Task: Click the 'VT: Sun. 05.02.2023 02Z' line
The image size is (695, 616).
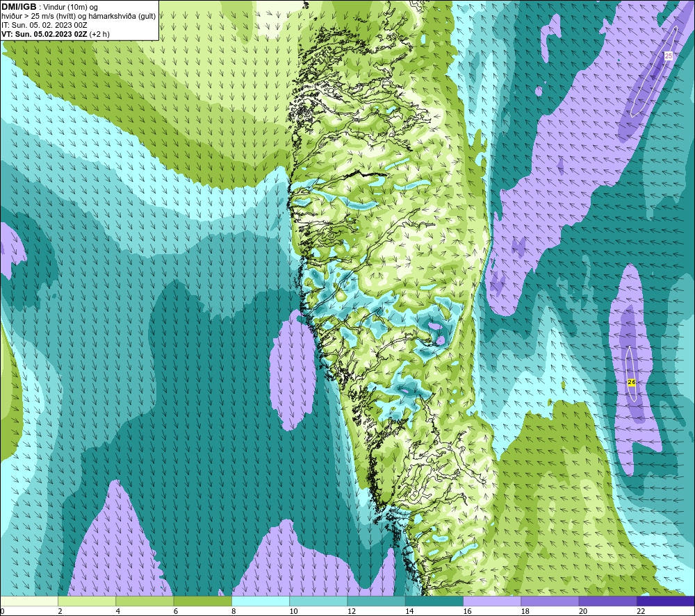Action: (44, 33)
